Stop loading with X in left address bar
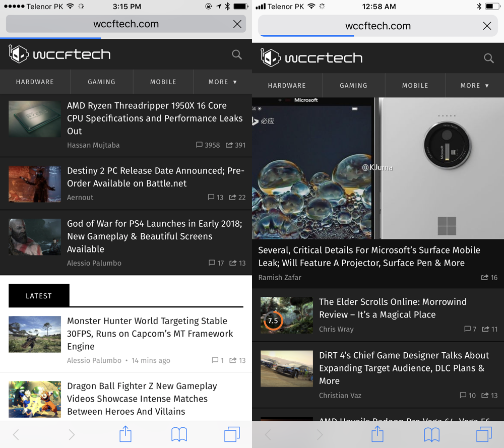Image resolution: width=504 pixels, height=448 pixels. tap(237, 24)
